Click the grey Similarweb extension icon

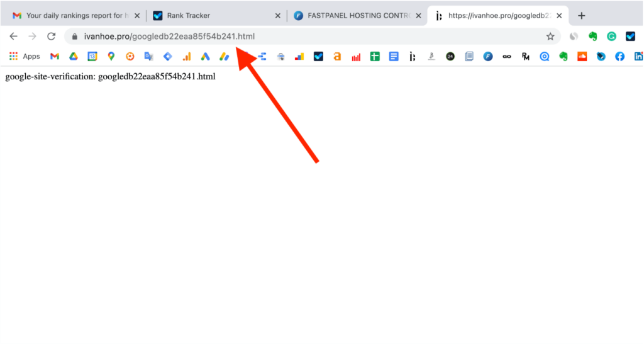pyautogui.click(x=574, y=36)
